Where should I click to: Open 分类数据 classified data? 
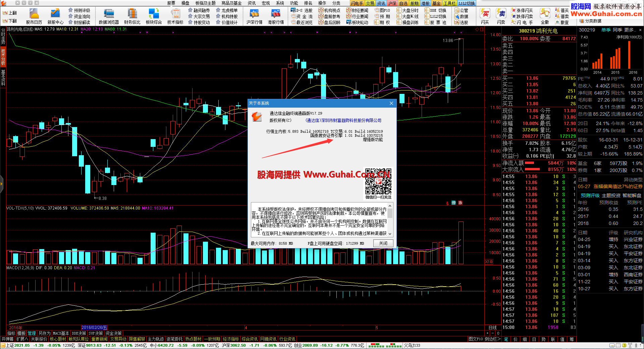(x=591, y=21)
